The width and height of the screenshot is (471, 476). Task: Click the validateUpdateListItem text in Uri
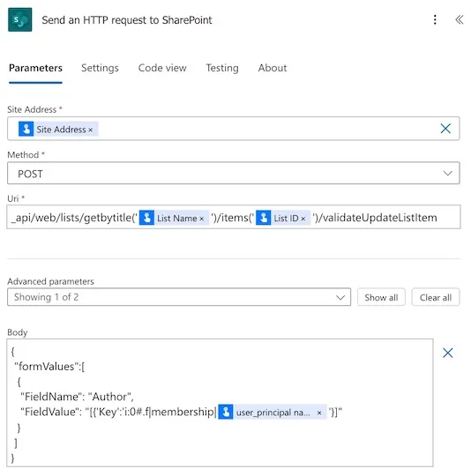pyautogui.click(x=379, y=218)
